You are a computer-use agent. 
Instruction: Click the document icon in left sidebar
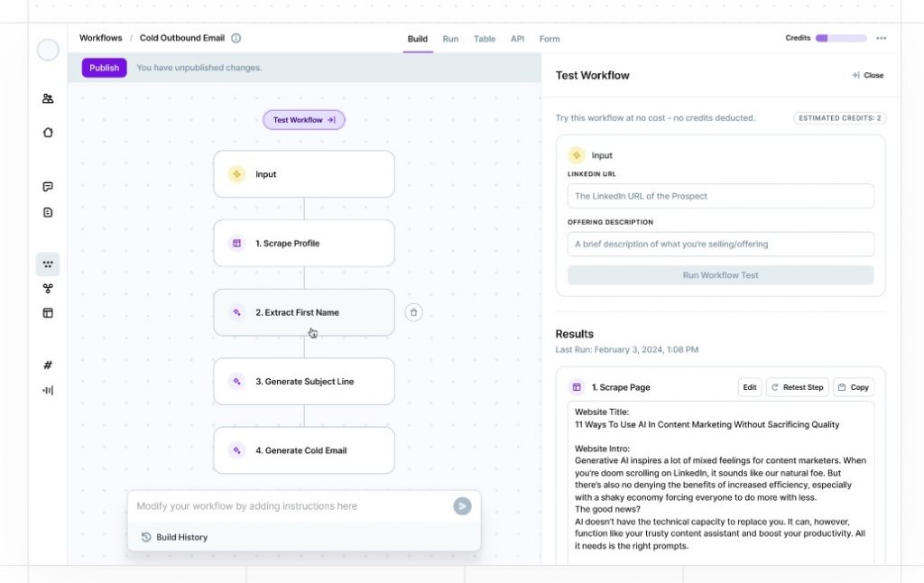click(x=48, y=212)
